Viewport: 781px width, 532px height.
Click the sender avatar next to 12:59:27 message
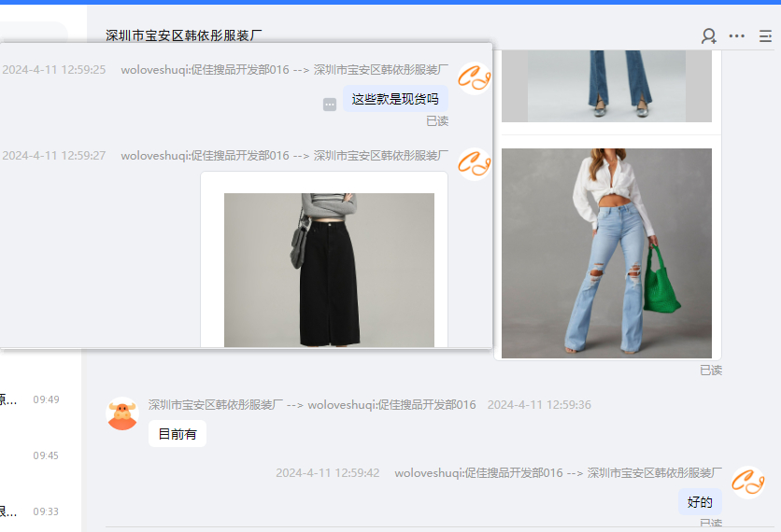475,163
